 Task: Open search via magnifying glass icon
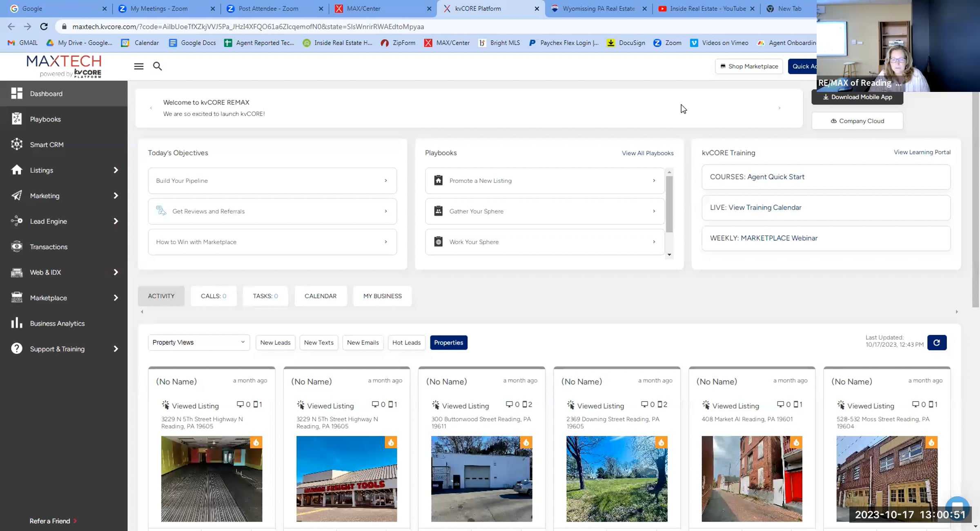[x=157, y=66]
